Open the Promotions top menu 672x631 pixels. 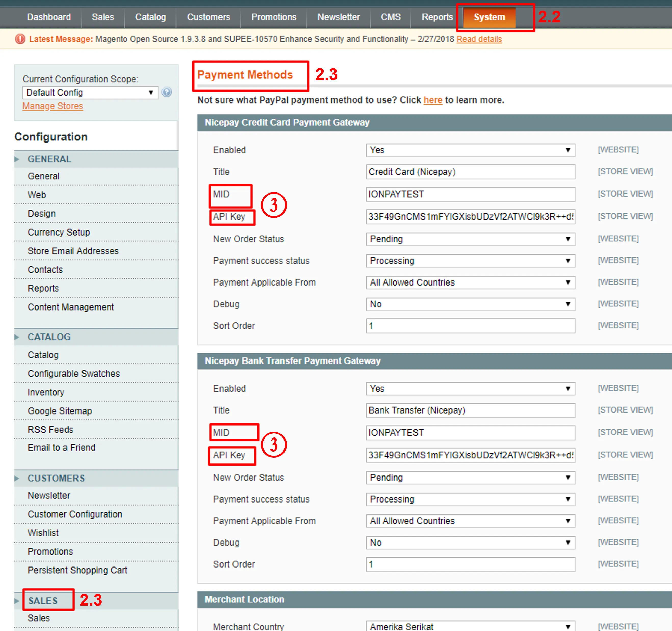coord(274,17)
